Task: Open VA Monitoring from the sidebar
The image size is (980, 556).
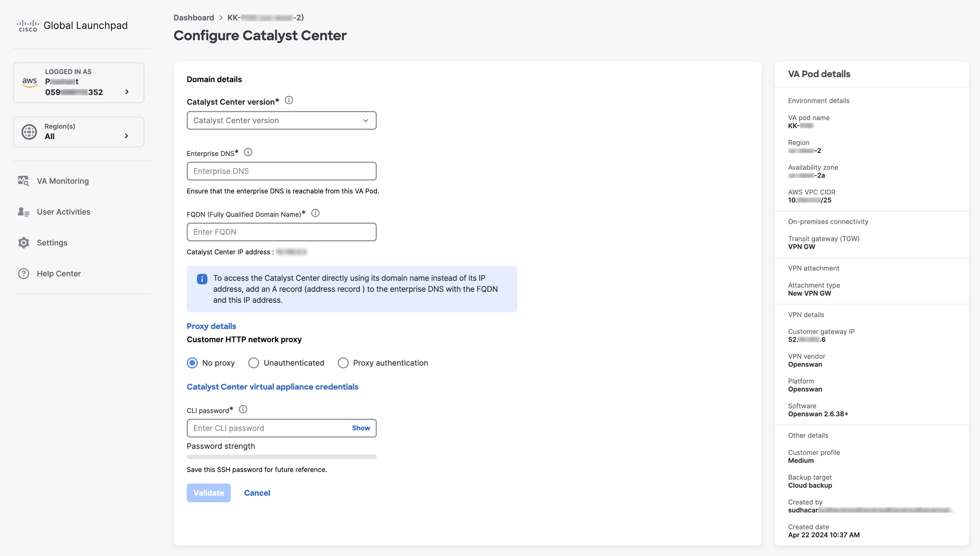Action: click(x=63, y=181)
